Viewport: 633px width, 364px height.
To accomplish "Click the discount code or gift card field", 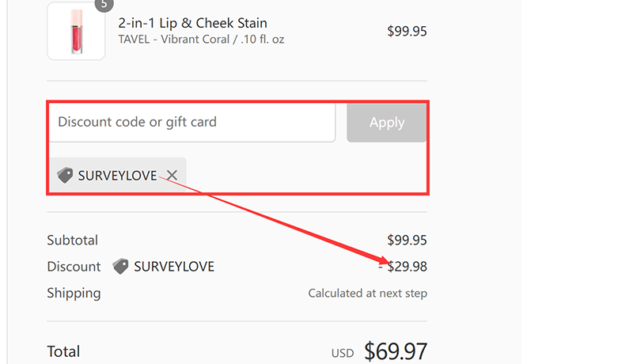I will [192, 123].
